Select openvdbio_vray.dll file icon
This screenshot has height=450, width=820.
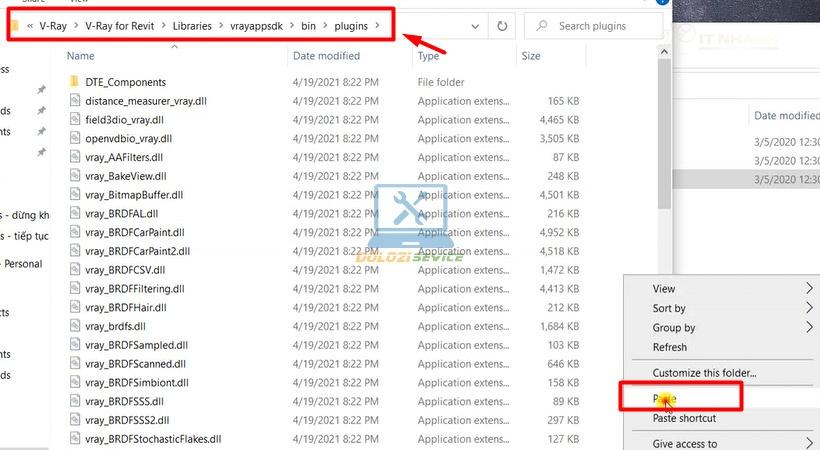[75, 138]
